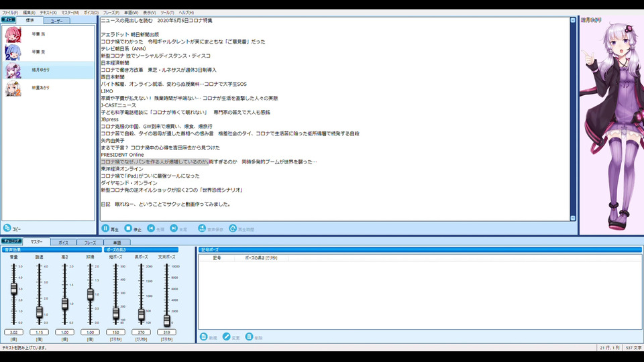
Task: Click the 抑揚 intonation slider handle
Action: click(x=91, y=294)
